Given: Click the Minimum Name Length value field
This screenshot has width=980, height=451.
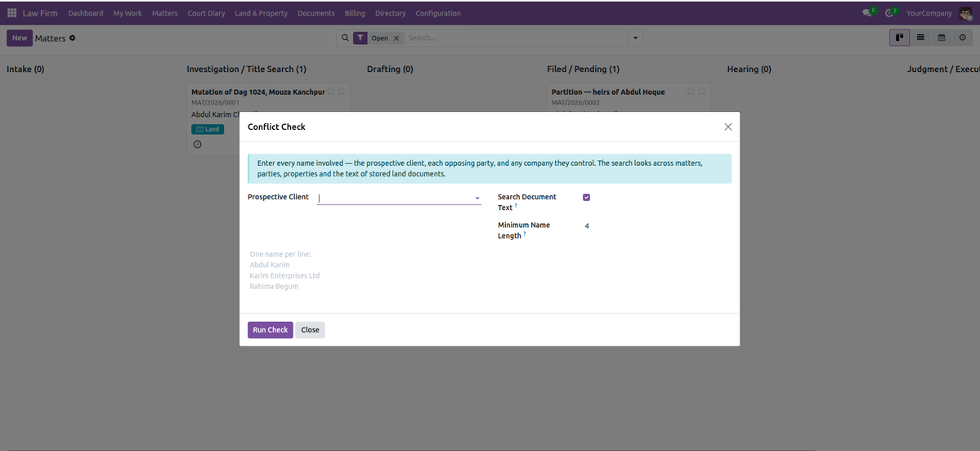Looking at the screenshot, I should [x=656, y=226].
